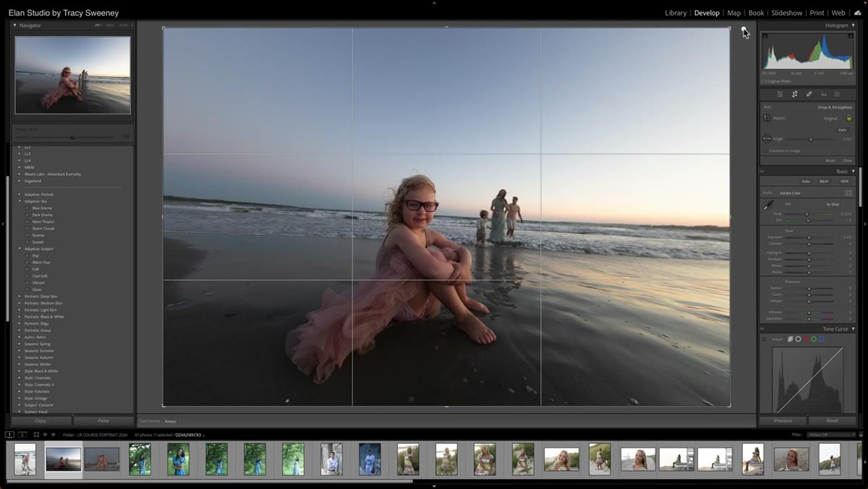The image size is (868, 489).
Task: Switch to the Web module
Action: [x=838, y=13]
